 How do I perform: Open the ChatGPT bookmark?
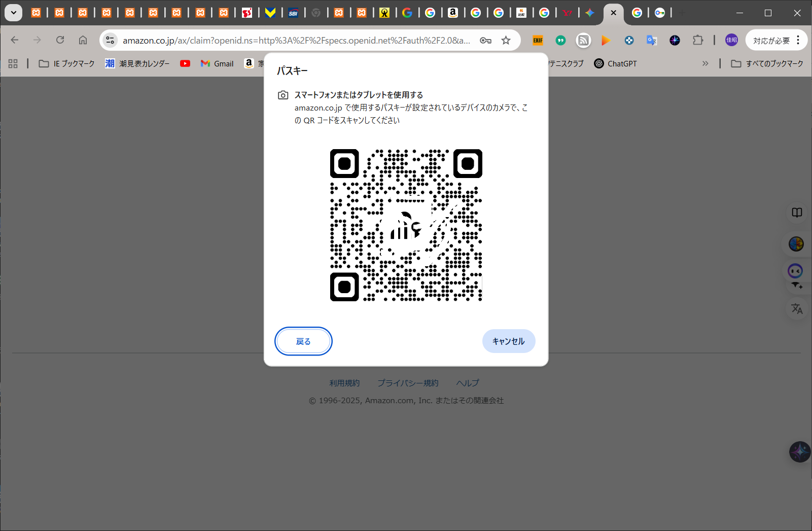point(615,63)
